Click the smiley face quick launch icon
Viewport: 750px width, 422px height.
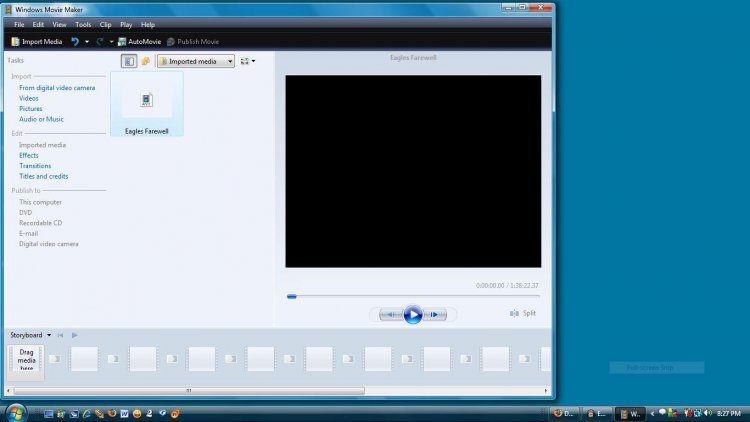point(137,414)
